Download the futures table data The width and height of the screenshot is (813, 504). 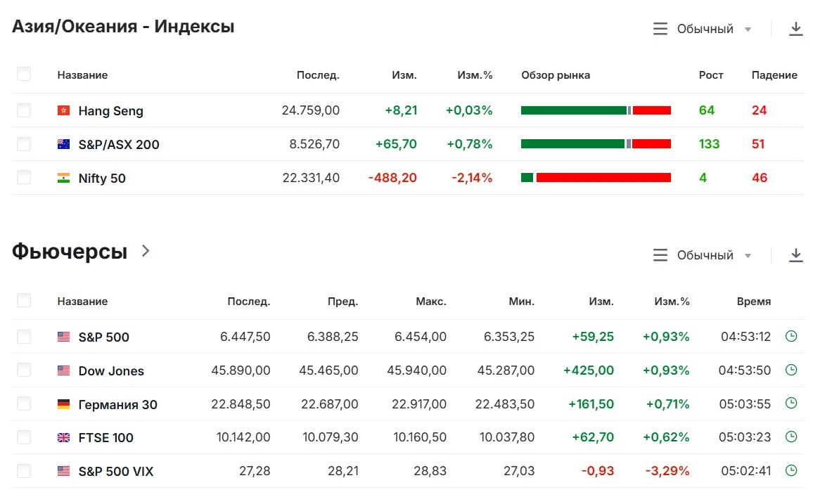pos(795,255)
